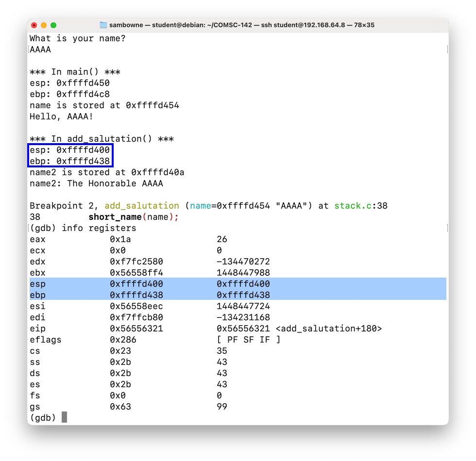Click highlighted esp register row hex value
Screen dimensions: 476x461
tap(136, 284)
